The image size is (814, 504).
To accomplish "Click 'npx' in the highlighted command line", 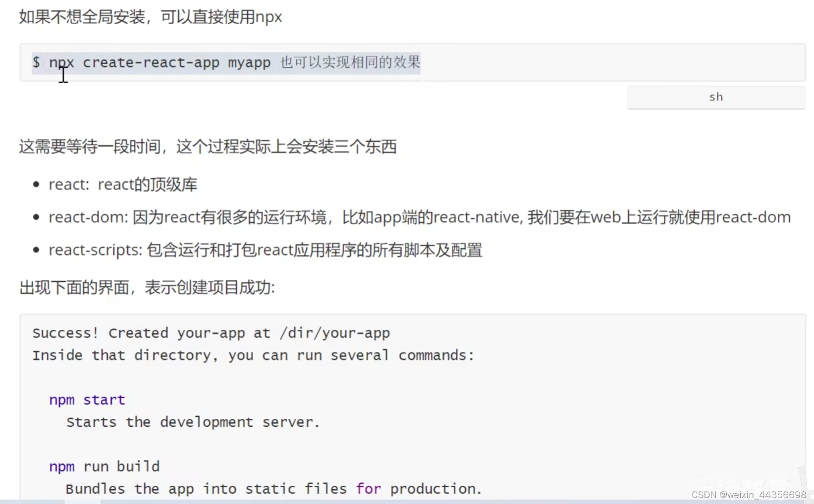I will pos(61,62).
